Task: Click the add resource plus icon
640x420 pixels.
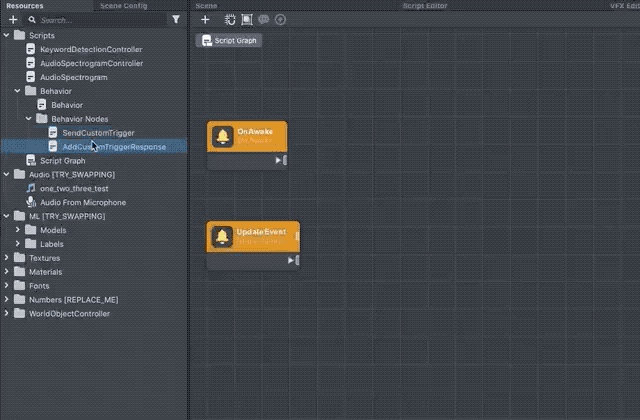Action: [x=13, y=19]
